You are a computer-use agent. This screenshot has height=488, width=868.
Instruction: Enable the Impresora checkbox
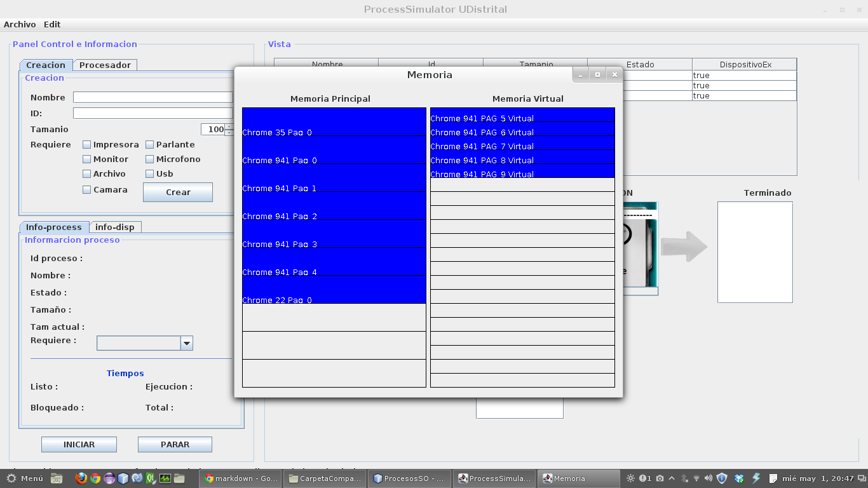pyautogui.click(x=87, y=145)
